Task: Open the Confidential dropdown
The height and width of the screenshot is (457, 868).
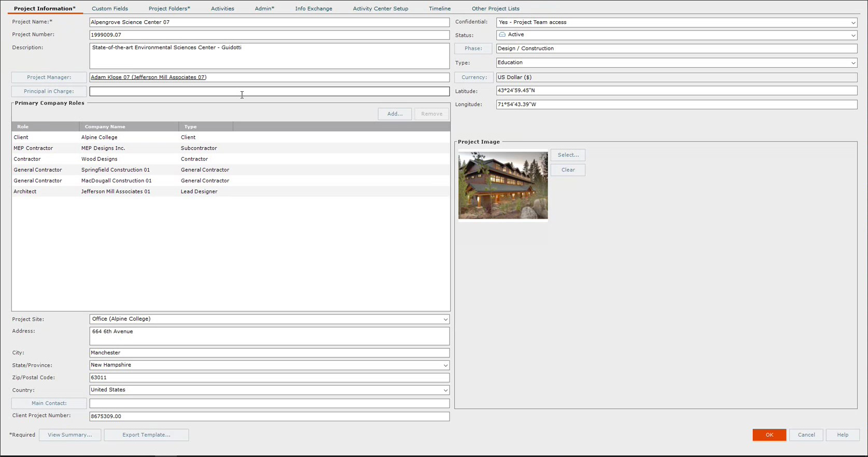Action: pos(853,22)
